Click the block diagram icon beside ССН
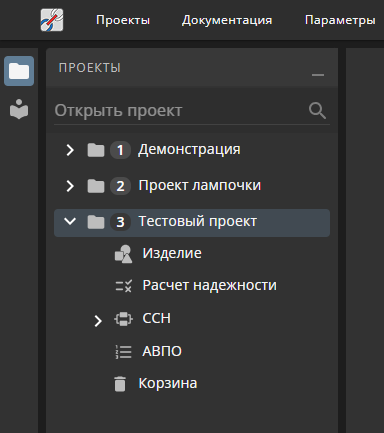The height and width of the screenshot is (433, 384). point(123,319)
